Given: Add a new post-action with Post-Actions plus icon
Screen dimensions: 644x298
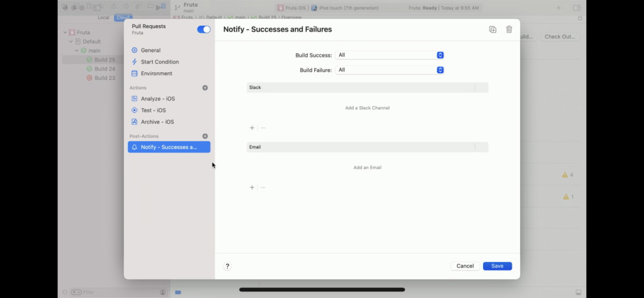Looking at the screenshot, I should [205, 136].
